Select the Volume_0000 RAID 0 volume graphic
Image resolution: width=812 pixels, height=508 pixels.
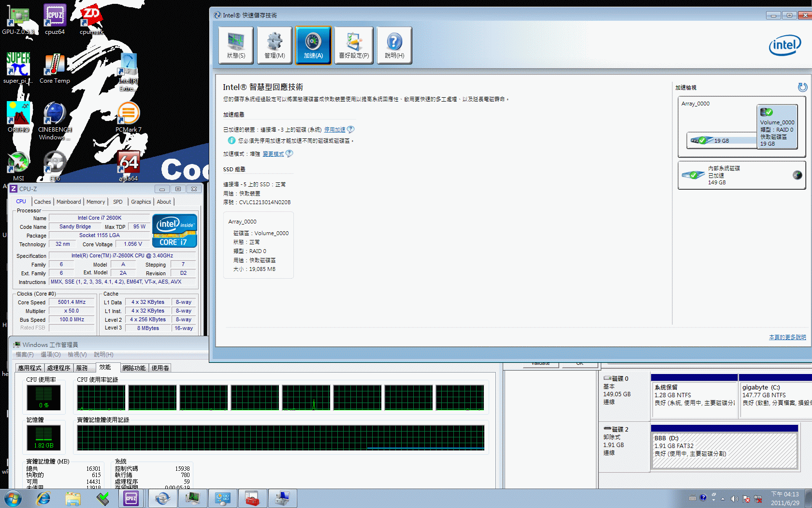point(777,127)
